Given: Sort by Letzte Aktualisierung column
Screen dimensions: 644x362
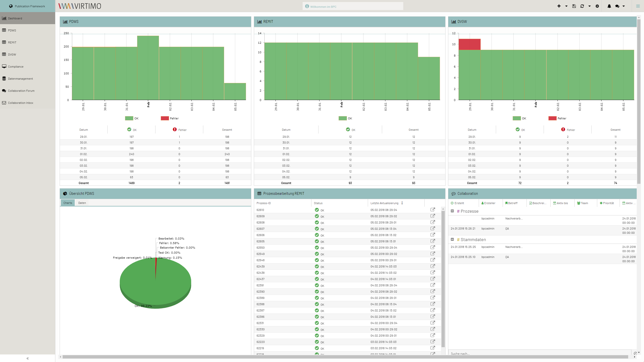Looking at the screenshot, I should pos(396,203).
